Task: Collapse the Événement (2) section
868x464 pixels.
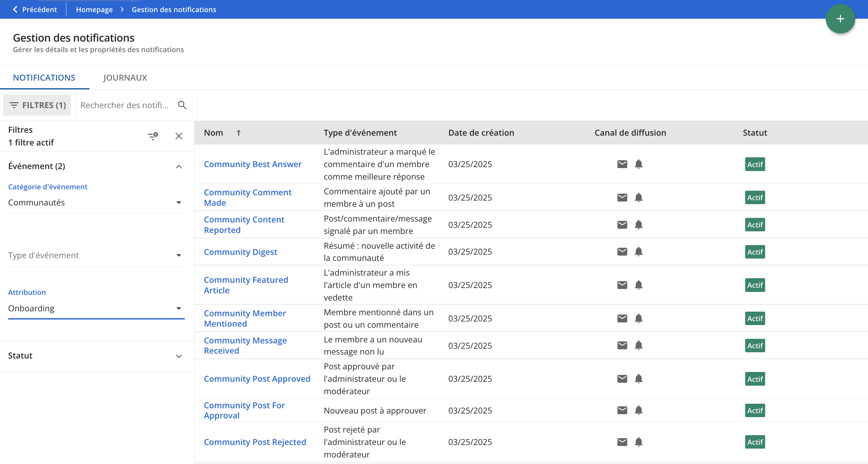Action: point(179,166)
